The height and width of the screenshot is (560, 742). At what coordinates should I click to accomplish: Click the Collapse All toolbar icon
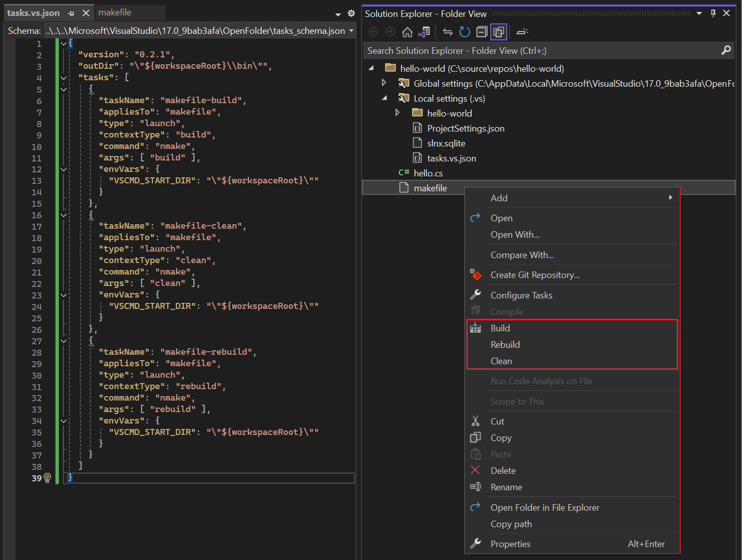(482, 32)
